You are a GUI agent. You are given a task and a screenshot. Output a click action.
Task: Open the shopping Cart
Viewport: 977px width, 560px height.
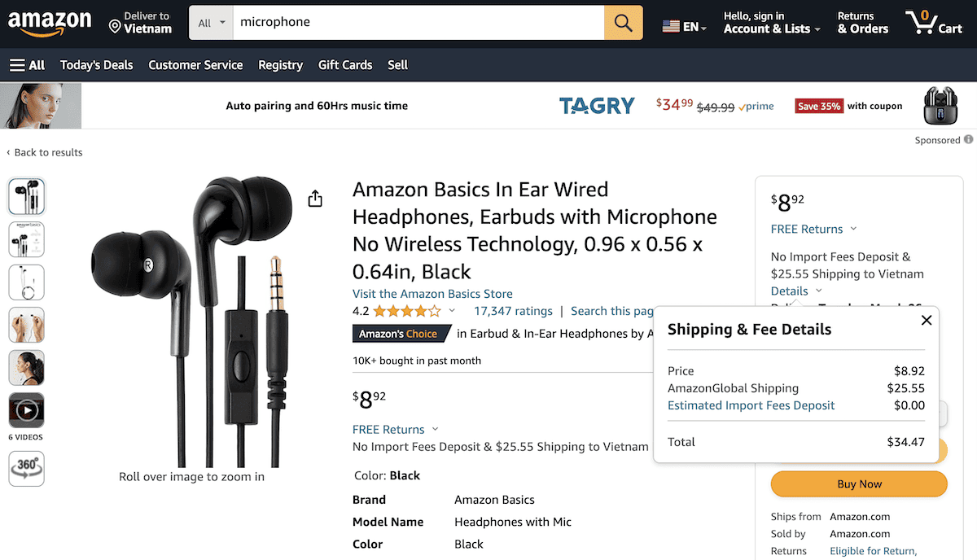934,23
